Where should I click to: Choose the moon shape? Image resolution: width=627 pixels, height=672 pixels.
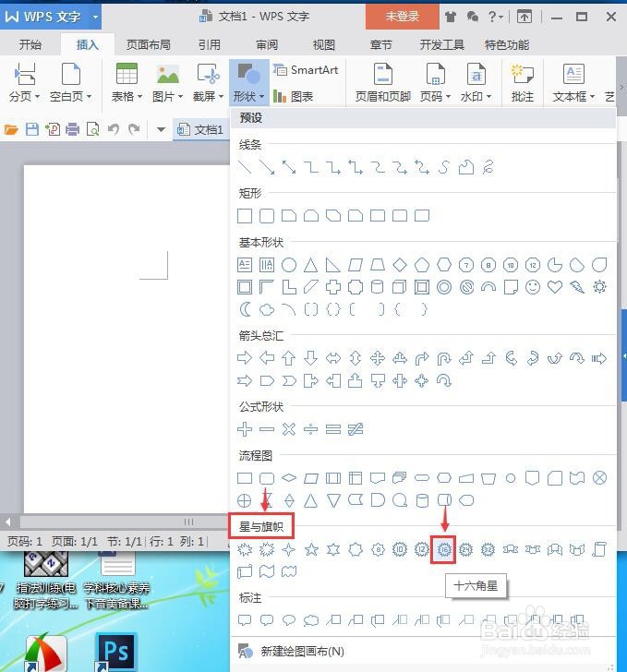(245, 309)
